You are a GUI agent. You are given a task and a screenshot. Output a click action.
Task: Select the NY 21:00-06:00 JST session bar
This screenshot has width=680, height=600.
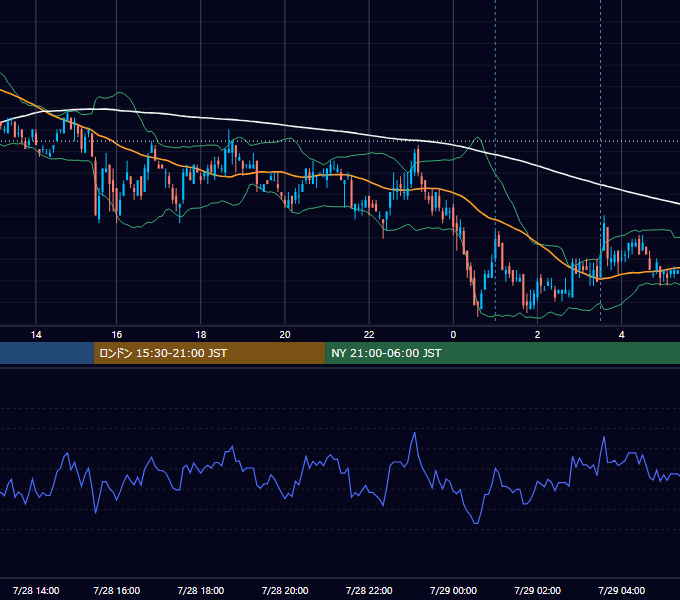(503, 353)
